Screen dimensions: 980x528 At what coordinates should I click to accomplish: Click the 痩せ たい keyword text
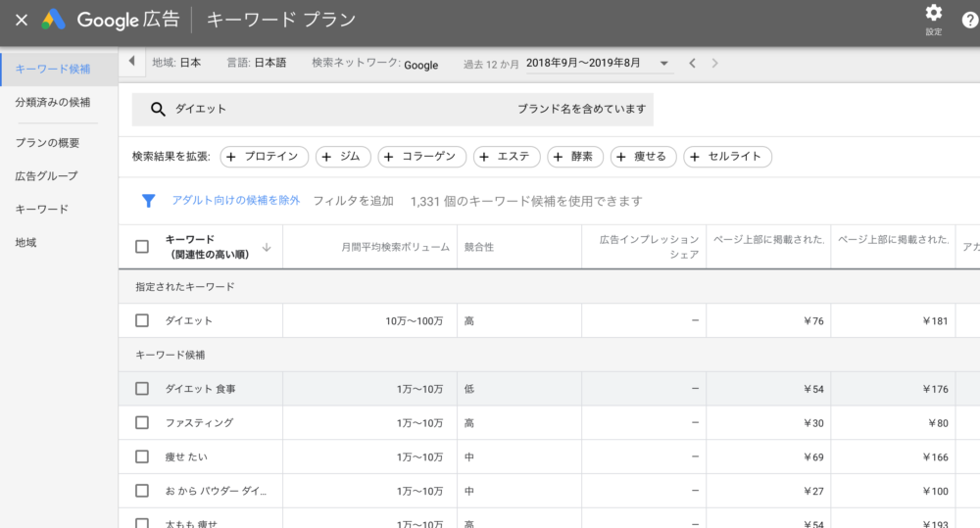[185, 456]
